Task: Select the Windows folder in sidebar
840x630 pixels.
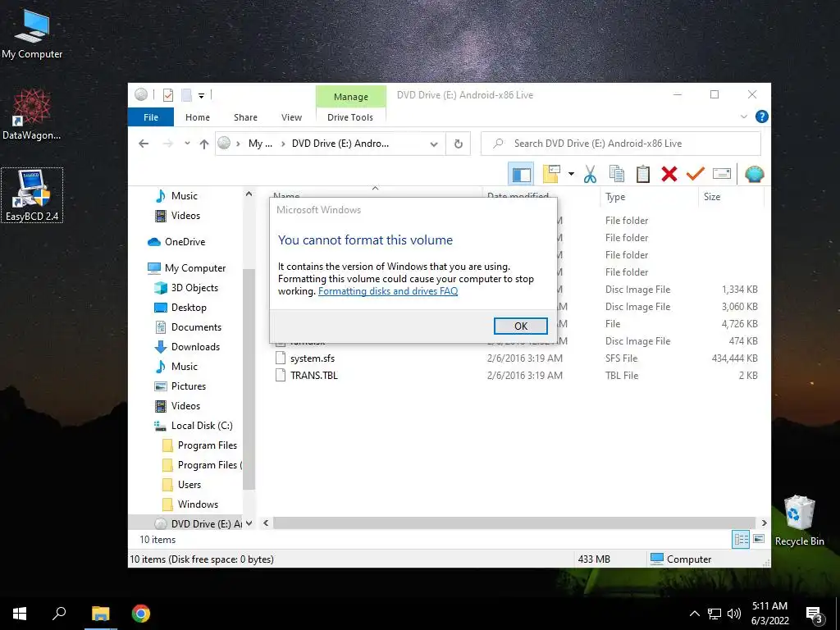Action: pos(198,504)
